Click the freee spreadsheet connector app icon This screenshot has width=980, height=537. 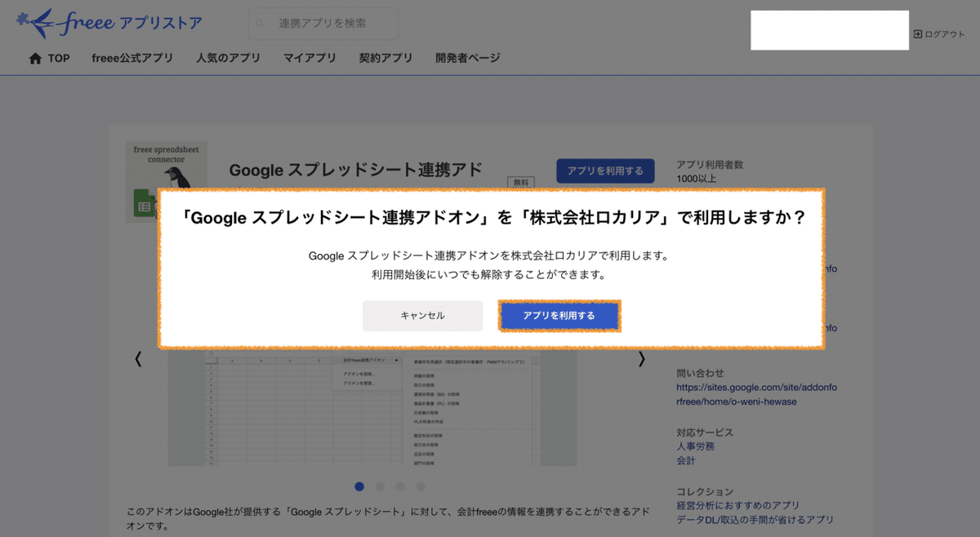pyautogui.click(x=166, y=180)
